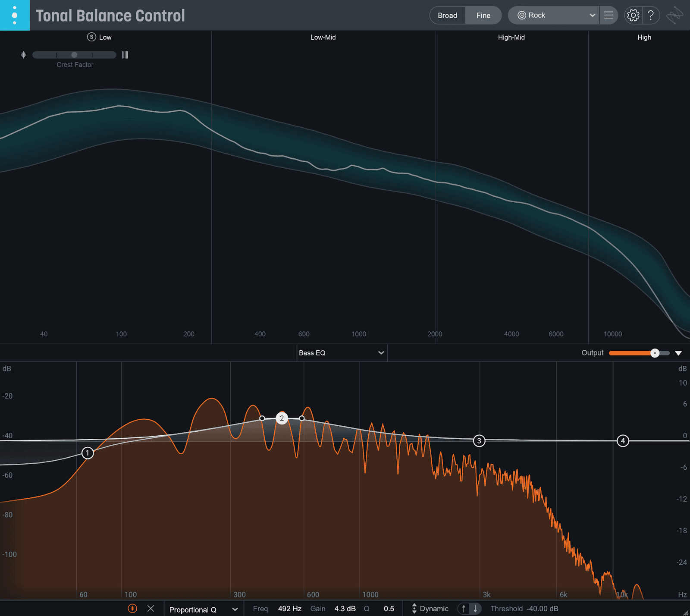
Task: Switch to Broad view
Action: (447, 16)
